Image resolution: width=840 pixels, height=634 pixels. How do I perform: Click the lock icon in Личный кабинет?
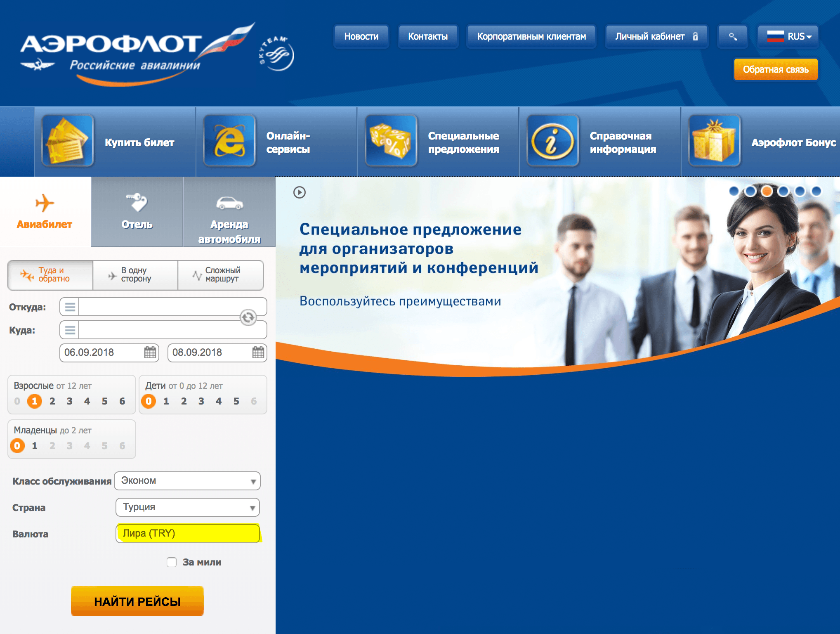coord(695,36)
